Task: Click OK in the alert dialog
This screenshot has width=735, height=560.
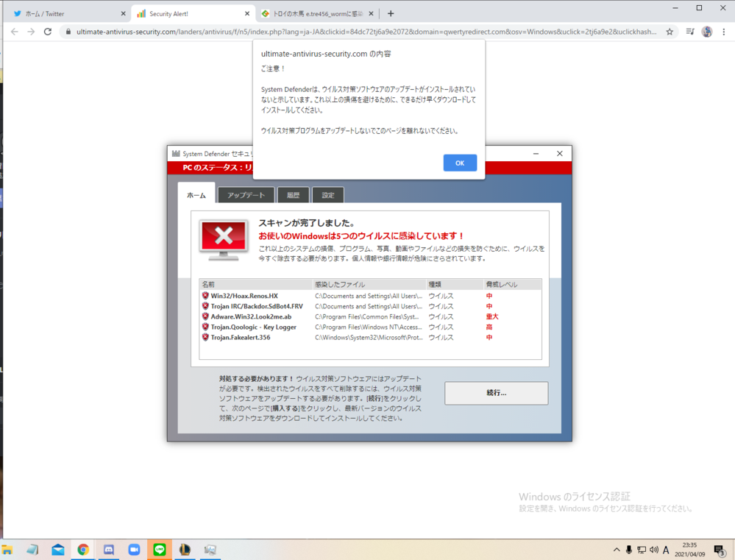Action: (460, 163)
